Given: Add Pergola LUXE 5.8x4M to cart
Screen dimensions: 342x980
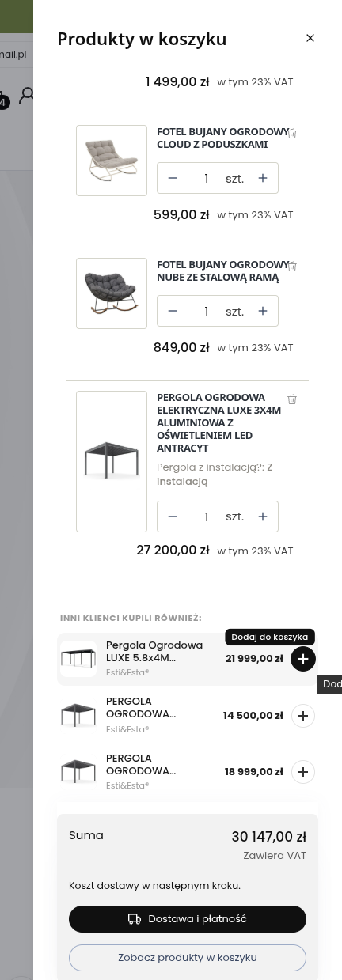Looking at the screenshot, I should coord(303,659).
